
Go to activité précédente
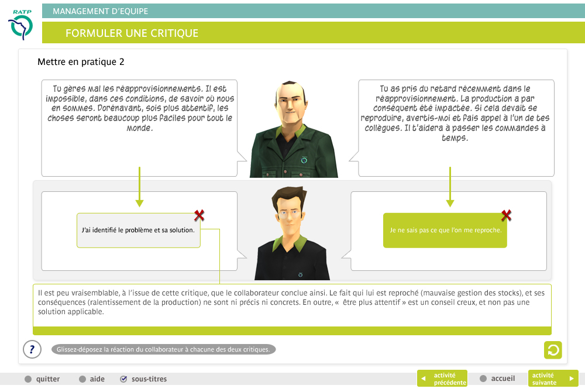pyautogui.click(x=442, y=379)
